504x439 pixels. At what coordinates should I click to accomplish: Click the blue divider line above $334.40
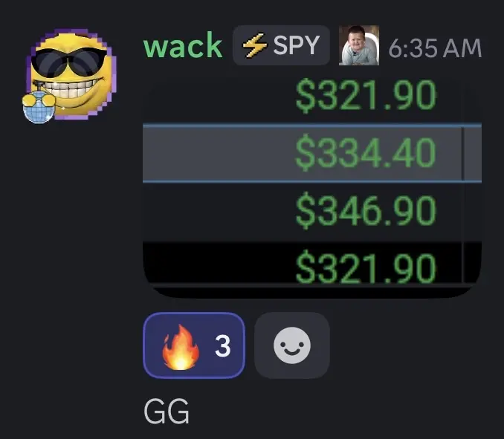coord(312,125)
